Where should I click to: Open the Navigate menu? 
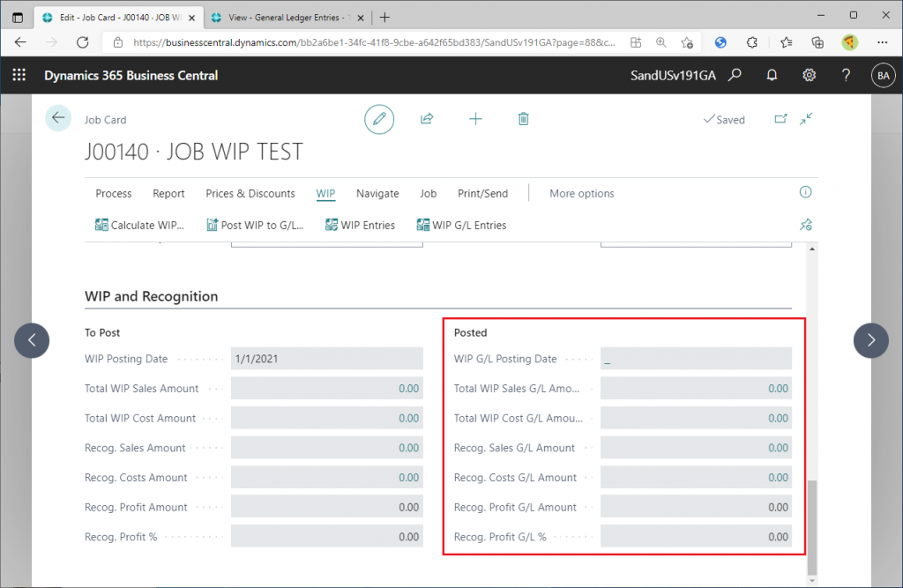[377, 194]
